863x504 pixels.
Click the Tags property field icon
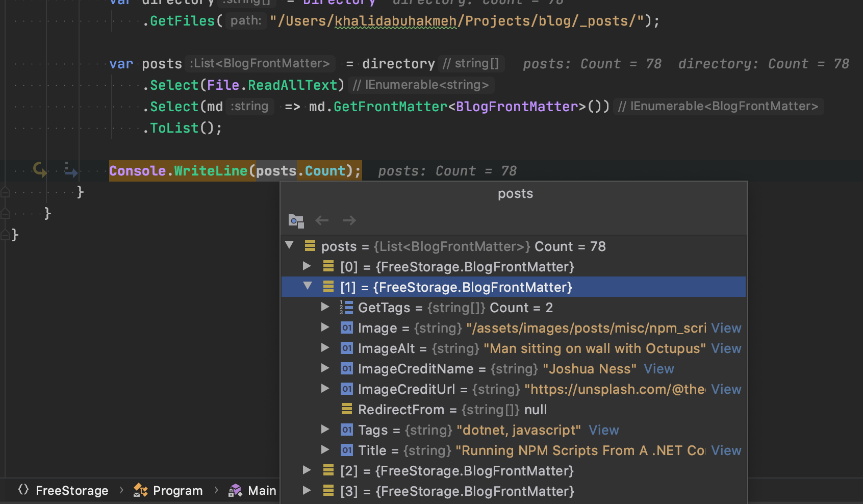(347, 430)
